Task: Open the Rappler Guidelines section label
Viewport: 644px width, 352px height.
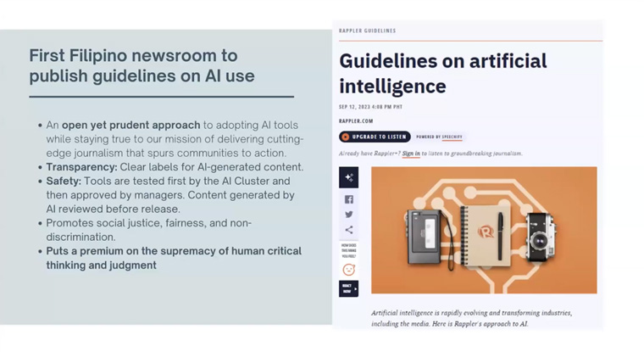Action: [x=368, y=31]
